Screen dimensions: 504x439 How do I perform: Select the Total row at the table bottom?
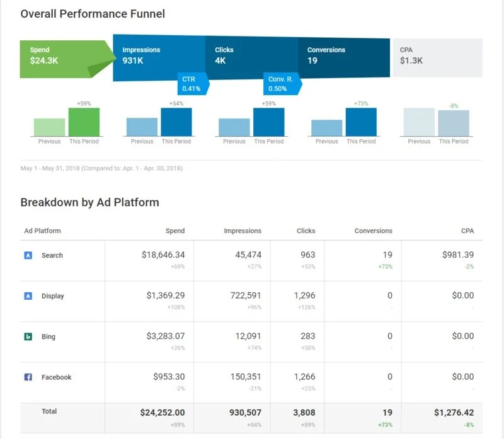50,411
